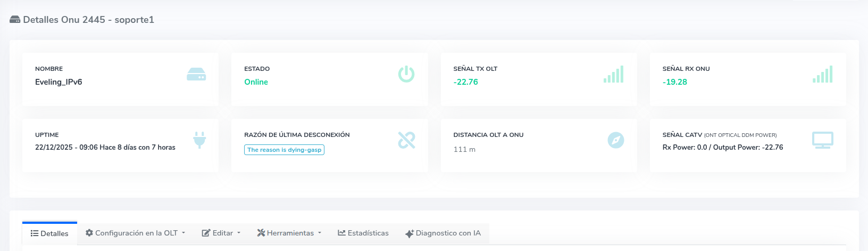Click the -19.28 RX signal value
This screenshot has width=868, height=251.
click(674, 82)
